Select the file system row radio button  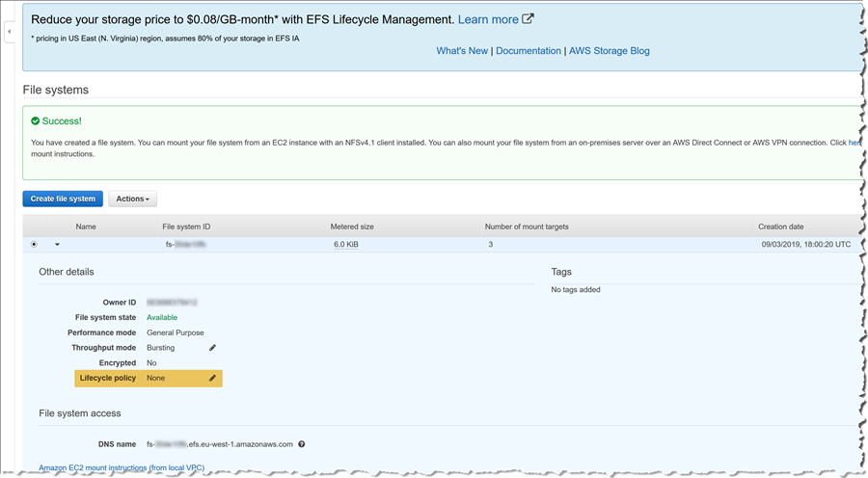pyautogui.click(x=35, y=244)
